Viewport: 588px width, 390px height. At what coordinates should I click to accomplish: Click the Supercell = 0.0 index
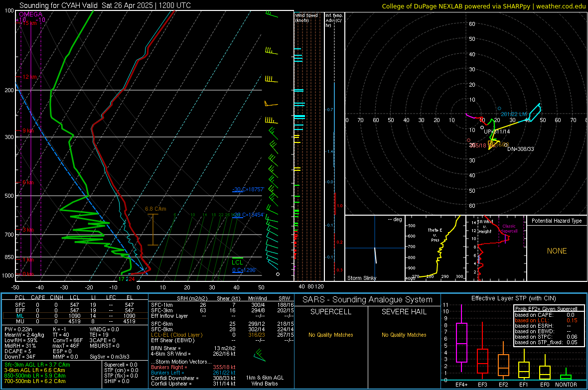coord(121,365)
